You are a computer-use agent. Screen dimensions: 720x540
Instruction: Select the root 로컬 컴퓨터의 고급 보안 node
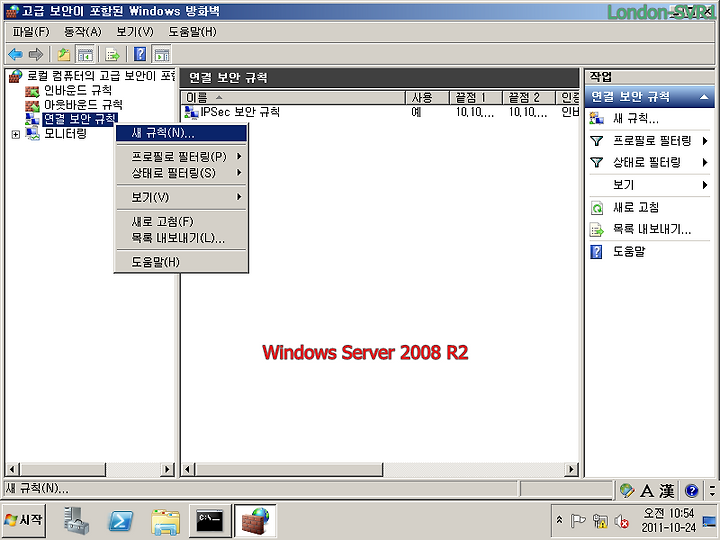point(101,75)
